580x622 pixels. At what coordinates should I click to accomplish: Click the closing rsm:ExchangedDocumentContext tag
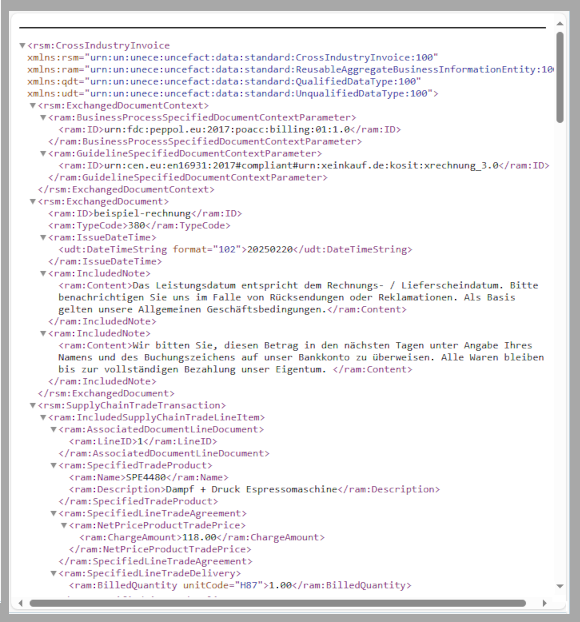click(x=126, y=190)
